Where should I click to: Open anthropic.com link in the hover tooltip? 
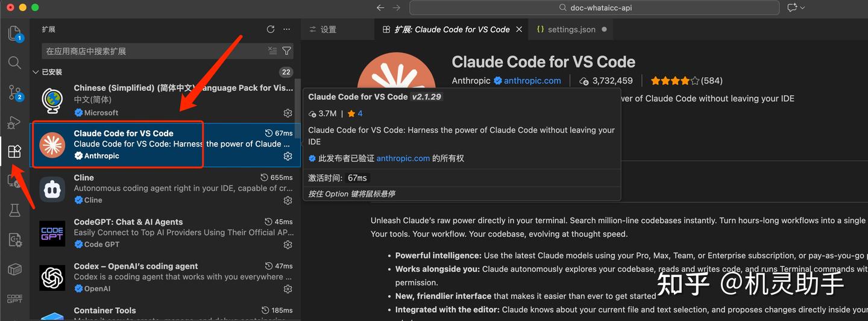(403, 158)
